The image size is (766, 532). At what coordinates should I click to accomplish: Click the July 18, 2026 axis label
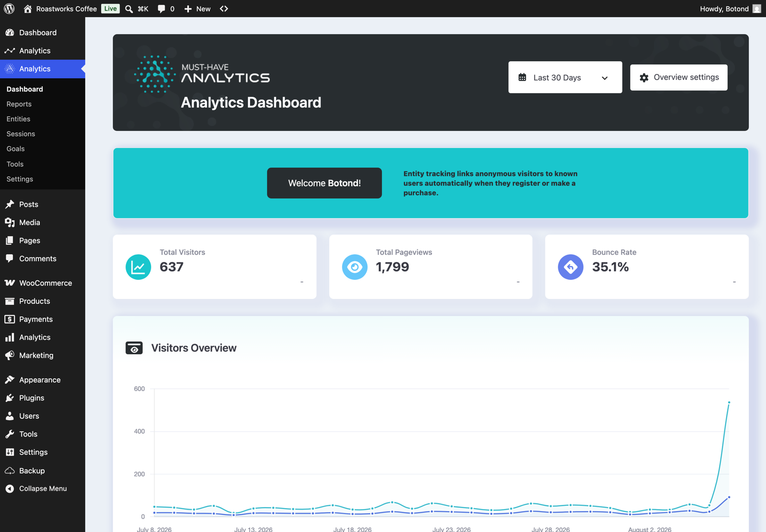(x=353, y=529)
